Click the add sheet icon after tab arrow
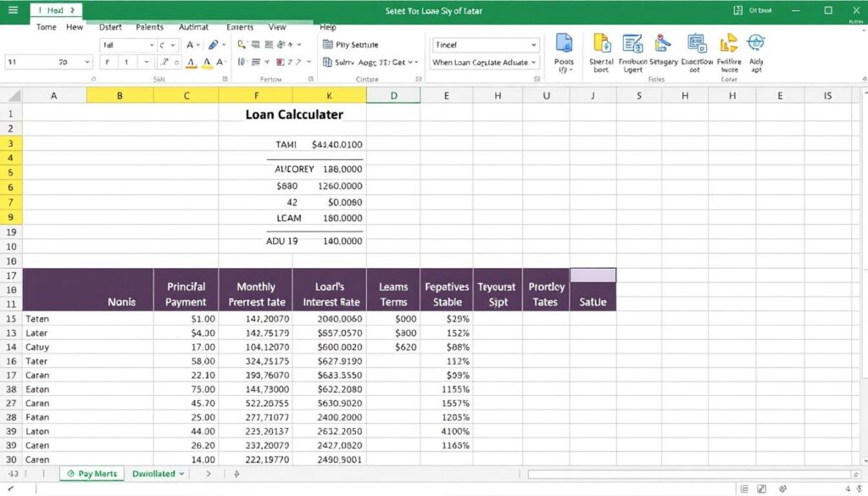Viewport: 868px width, 496px height. 236,474
